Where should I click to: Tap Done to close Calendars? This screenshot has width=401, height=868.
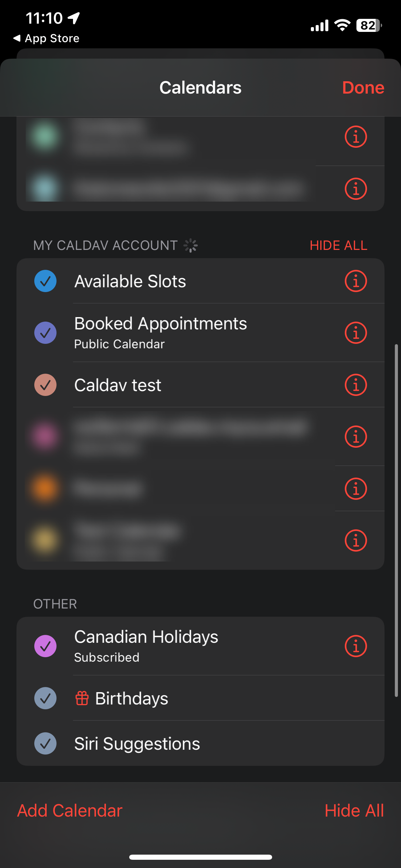tap(363, 88)
